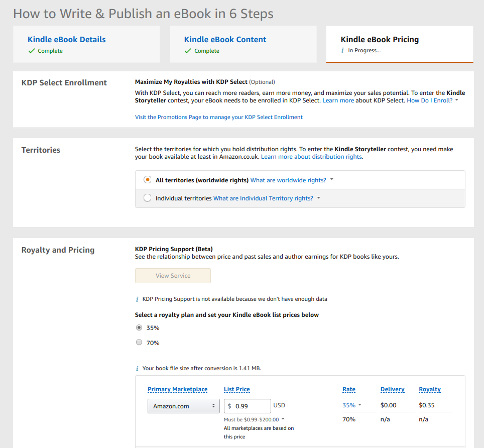Open Learn more about KDP Select link
The image size is (484, 448).
tap(338, 100)
